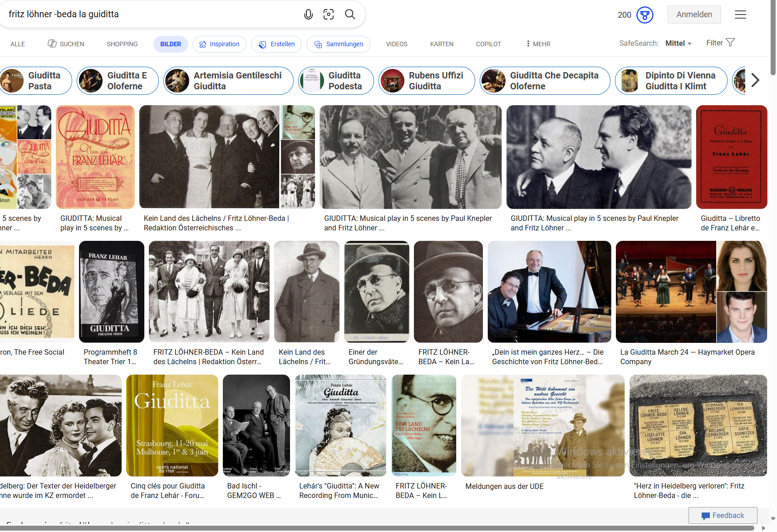Click the Filter funnel icon

click(x=730, y=43)
